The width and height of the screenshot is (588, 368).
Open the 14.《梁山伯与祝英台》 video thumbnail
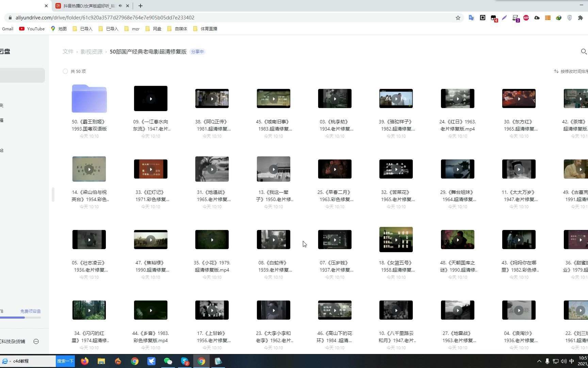(89, 169)
